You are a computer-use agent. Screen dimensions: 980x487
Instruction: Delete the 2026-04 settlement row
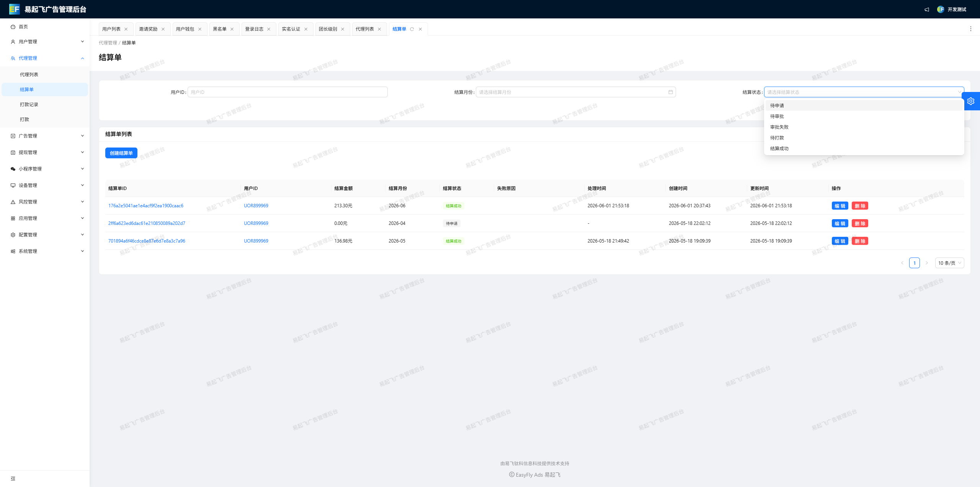[860, 223]
